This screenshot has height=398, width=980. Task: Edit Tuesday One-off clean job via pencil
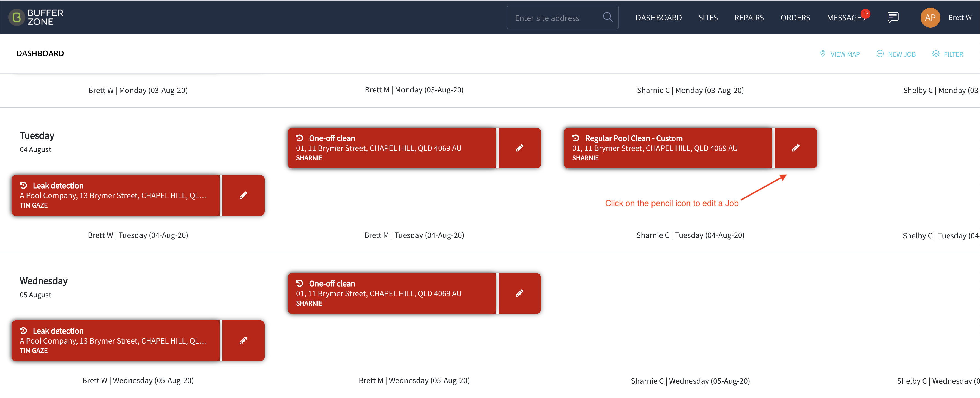(x=519, y=148)
